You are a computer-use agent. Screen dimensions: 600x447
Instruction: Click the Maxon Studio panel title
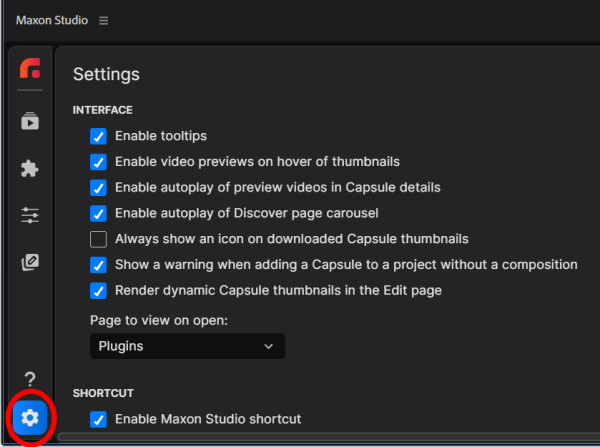(52, 20)
